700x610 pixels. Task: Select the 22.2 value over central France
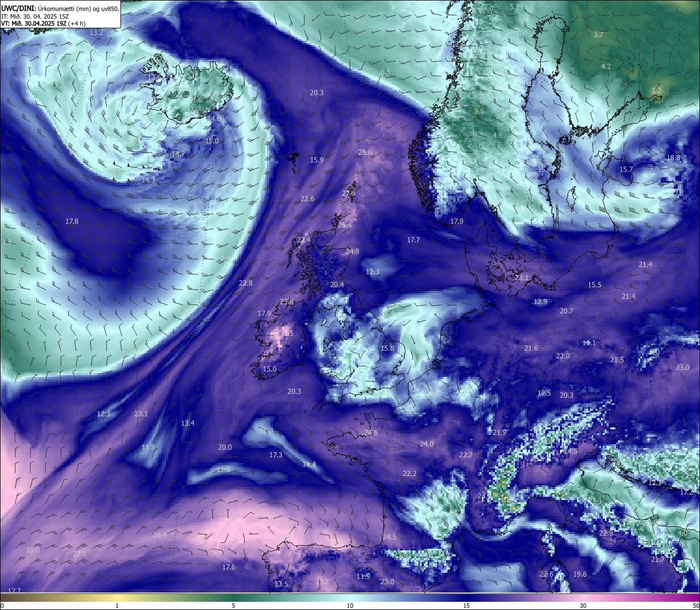tap(410, 474)
